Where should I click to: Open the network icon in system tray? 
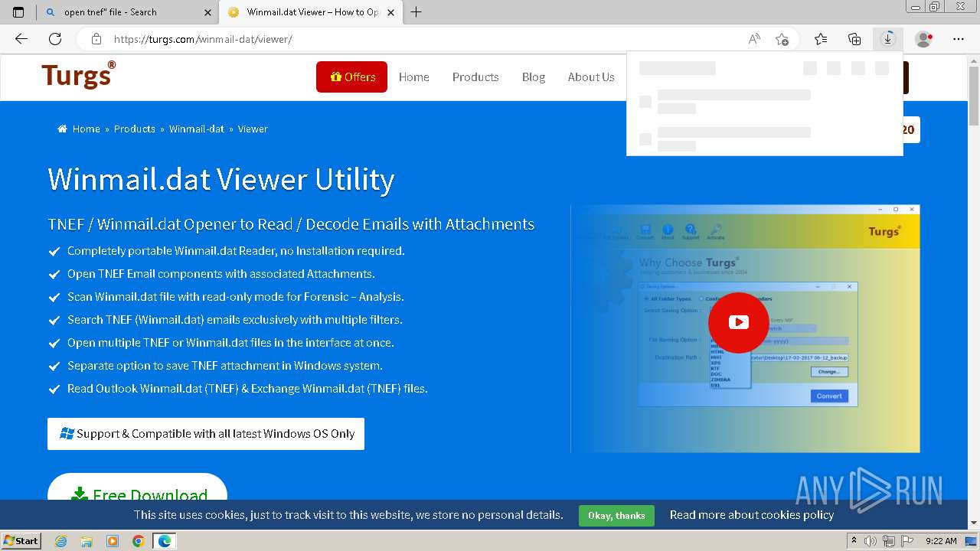[888, 541]
